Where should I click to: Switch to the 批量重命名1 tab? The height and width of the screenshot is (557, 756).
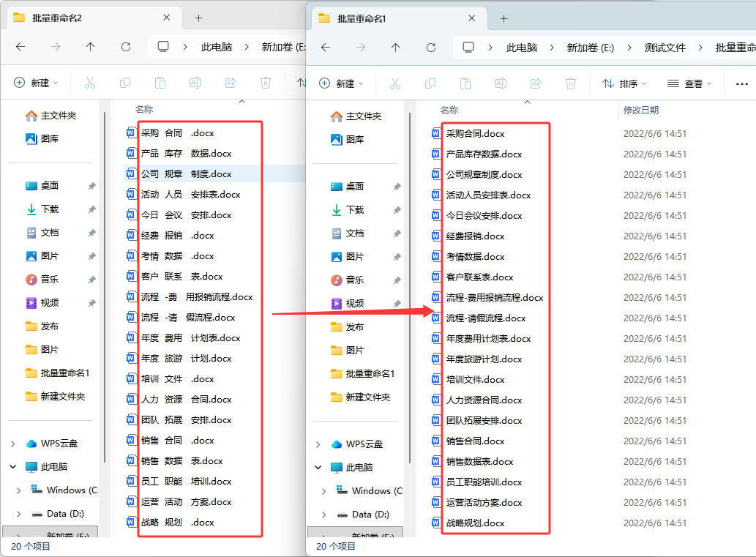[398, 19]
